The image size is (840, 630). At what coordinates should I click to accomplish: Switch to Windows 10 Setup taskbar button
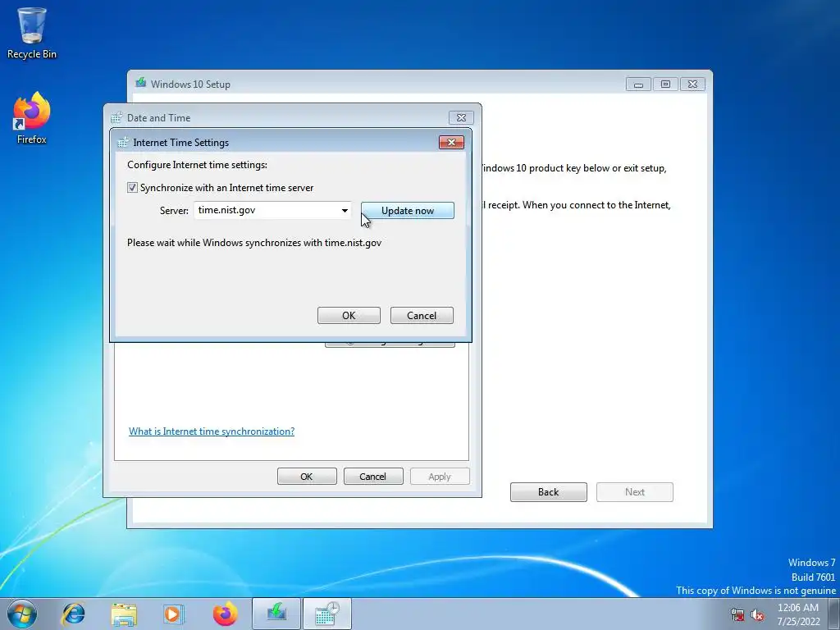point(276,614)
